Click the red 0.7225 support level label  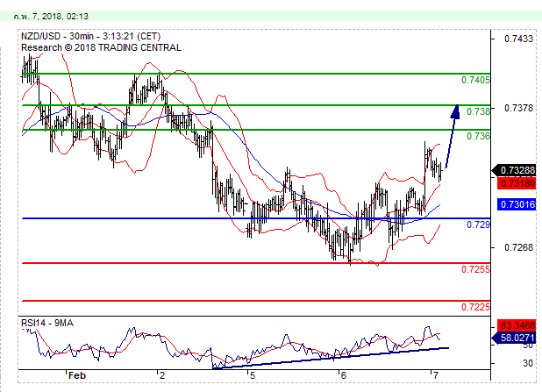[x=475, y=307]
